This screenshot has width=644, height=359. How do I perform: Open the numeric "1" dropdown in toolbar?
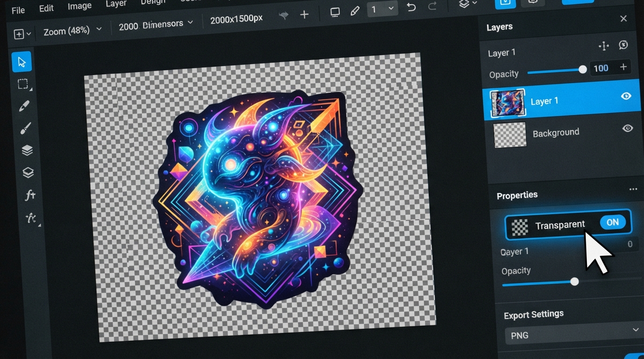[x=382, y=9]
